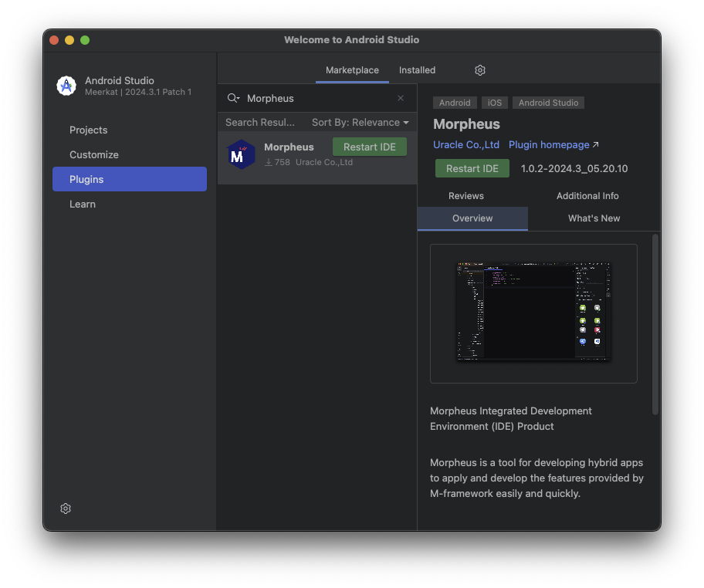Click the Android tag

[x=455, y=103]
